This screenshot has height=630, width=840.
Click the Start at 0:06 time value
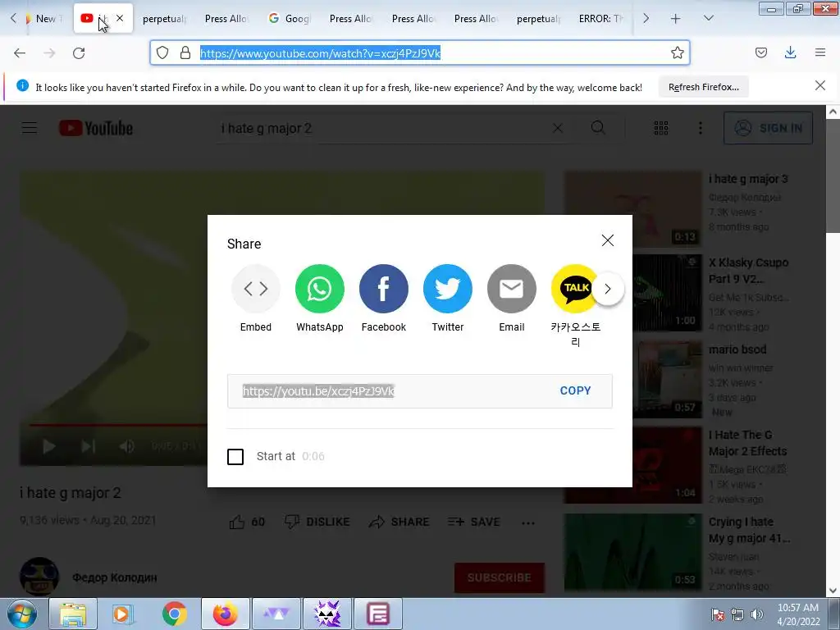click(313, 456)
